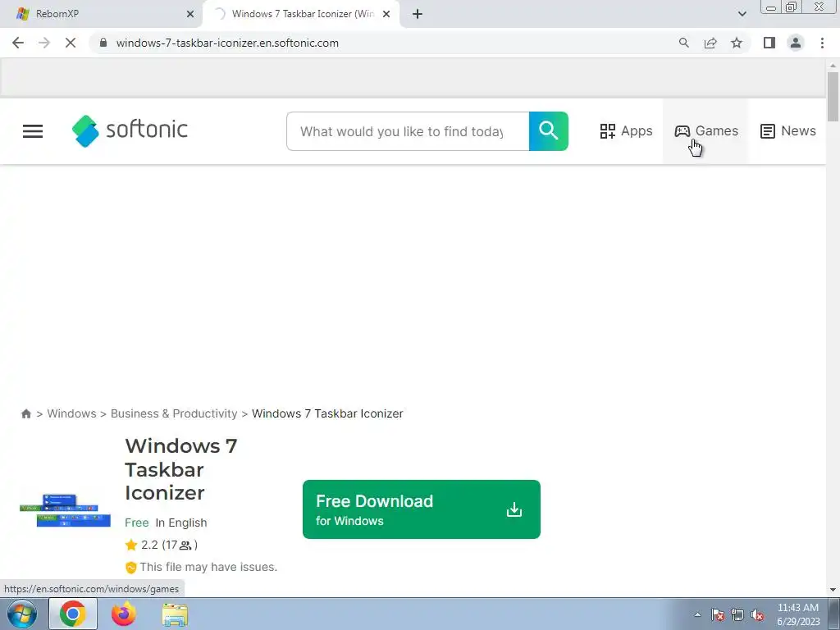Image resolution: width=840 pixels, height=630 pixels.
Task: Click the muted volume tray icon
Action: pos(757,615)
